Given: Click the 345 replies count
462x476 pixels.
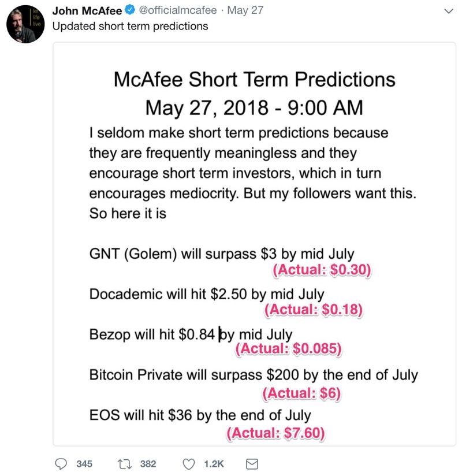Looking at the screenshot, I should (x=84, y=464).
